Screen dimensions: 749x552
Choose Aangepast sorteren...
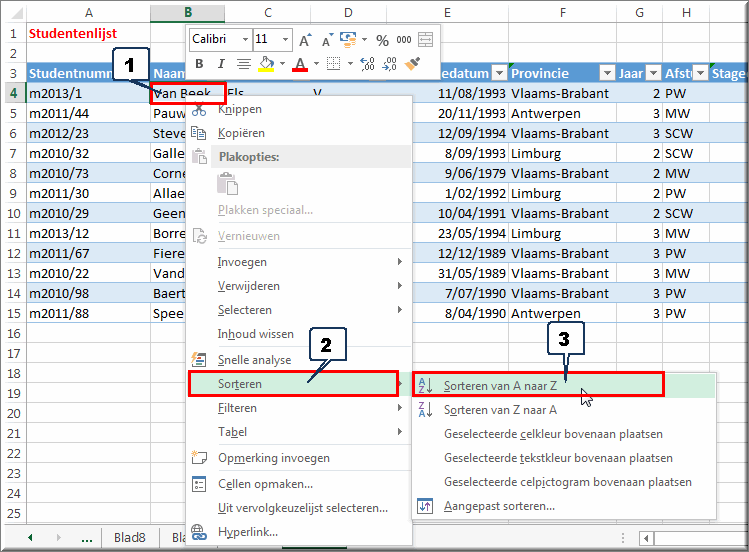[564, 506]
